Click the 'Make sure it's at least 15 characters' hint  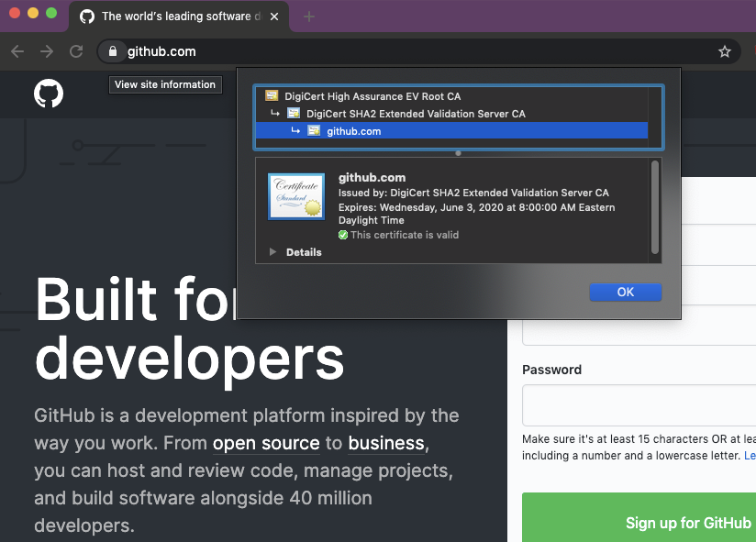point(639,448)
